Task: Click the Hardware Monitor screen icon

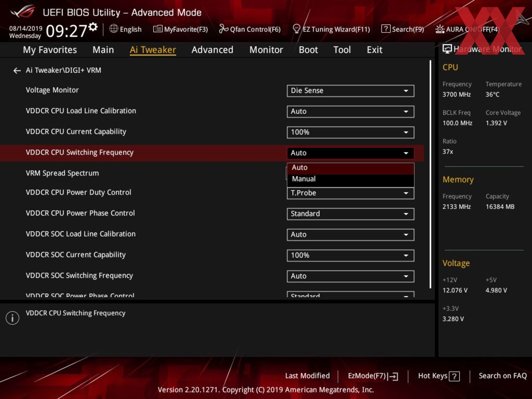Action: point(447,49)
